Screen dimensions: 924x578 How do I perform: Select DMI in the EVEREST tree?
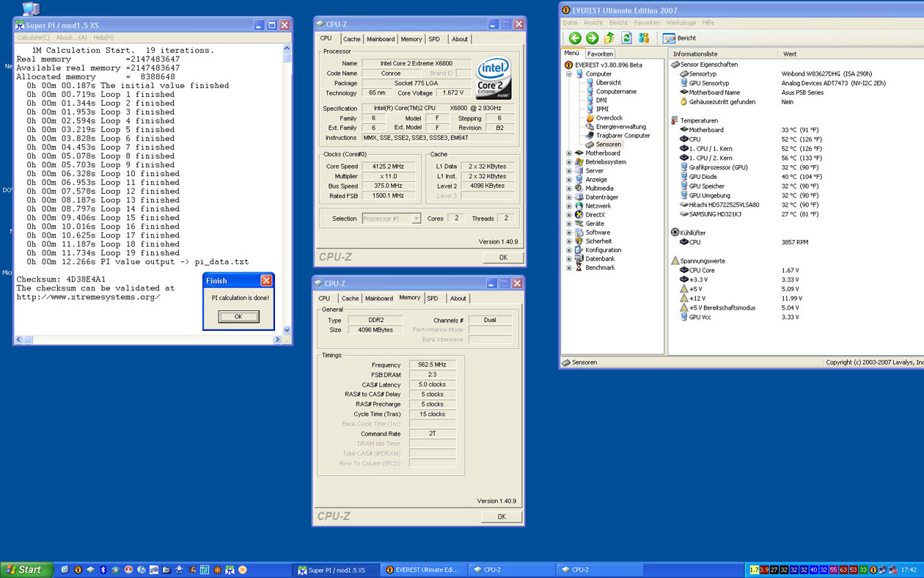click(601, 100)
